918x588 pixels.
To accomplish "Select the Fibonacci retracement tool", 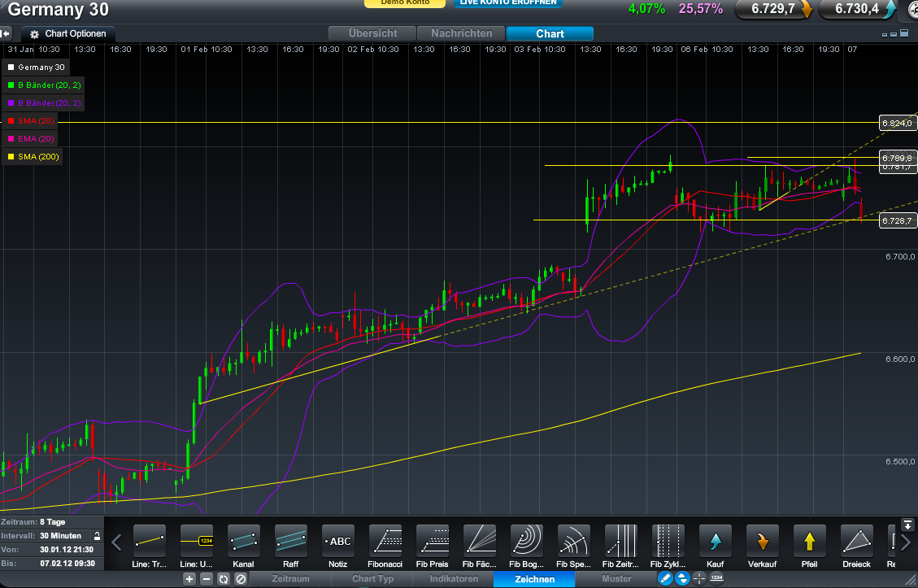I will 385,541.
